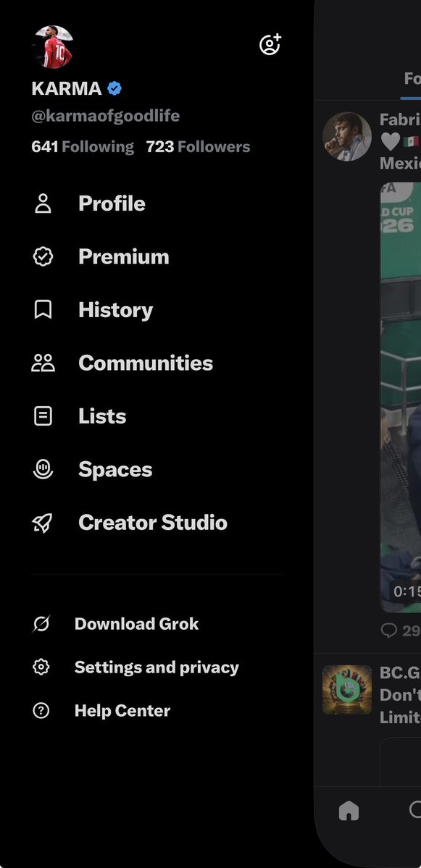Open the 641 Following list
Screen dimensions: 421x868
pyautogui.click(x=83, y=147)
